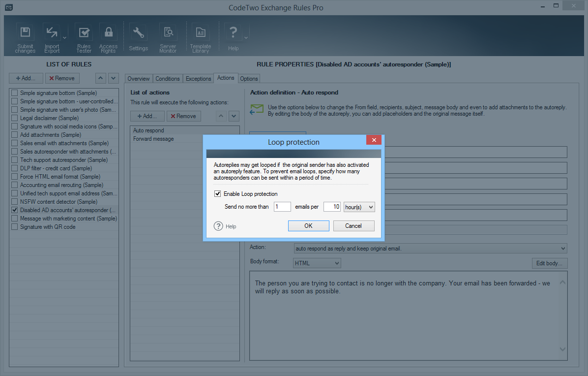Viewport: 588px width, 376px height.
Task: Expand the Body format HTML dropdown
Action: [x=317, y=263]
